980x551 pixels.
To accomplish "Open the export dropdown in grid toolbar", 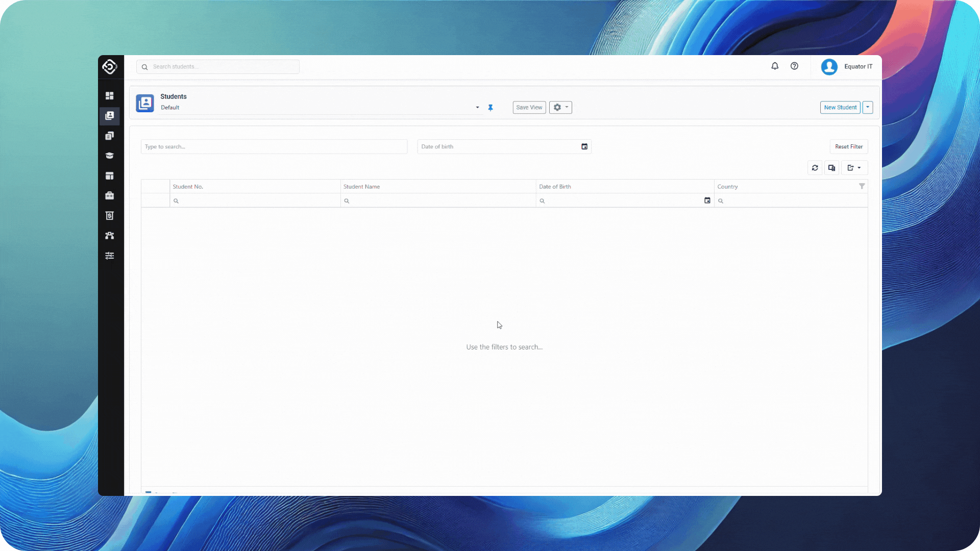I will (x=854, y=168).
